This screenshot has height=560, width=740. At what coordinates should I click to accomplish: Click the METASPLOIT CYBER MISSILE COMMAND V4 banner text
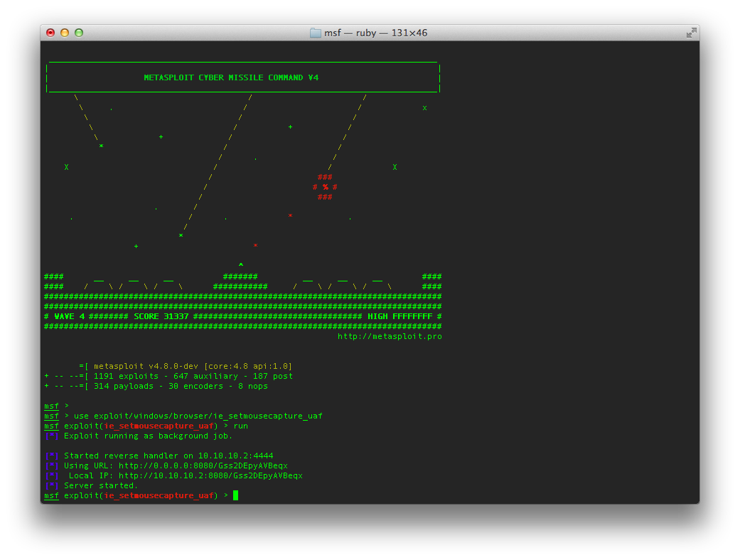click(x=231, y=77)
